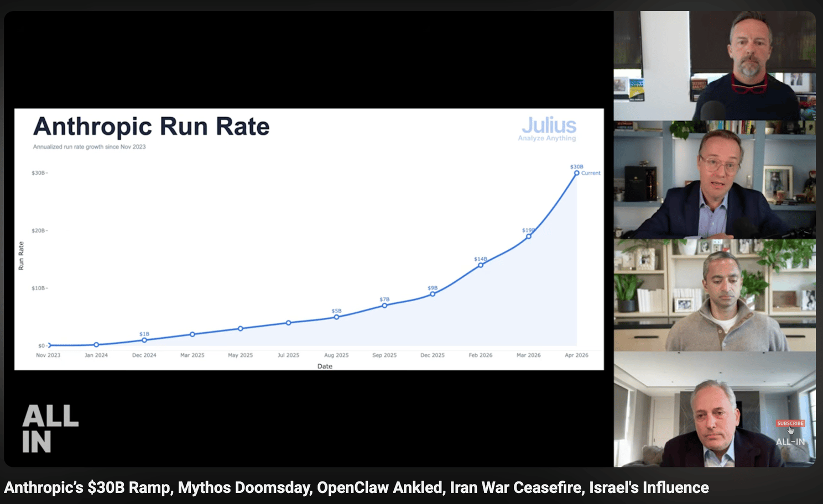Click the Dec 2024 data point marker on the curve

(x=144, y=340)
